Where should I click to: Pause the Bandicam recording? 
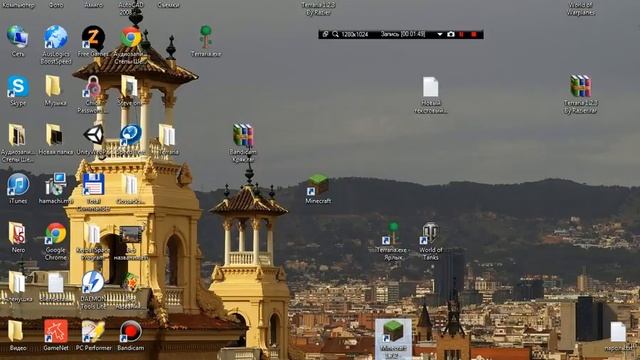click(462, 35)
